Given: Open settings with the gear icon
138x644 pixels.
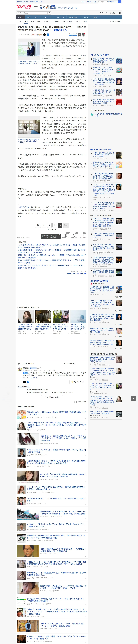Looking at the screenshot, I should tap(120, 13).
